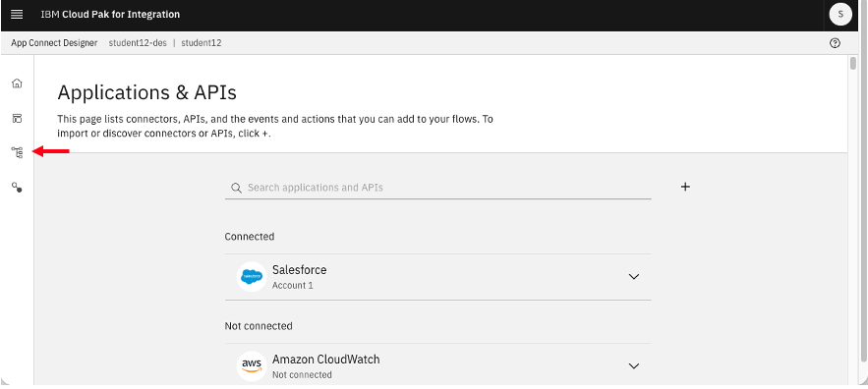868x389 pixels.
Task: Click the Account 1 label under Salesforce
Action: pos(293,286)
